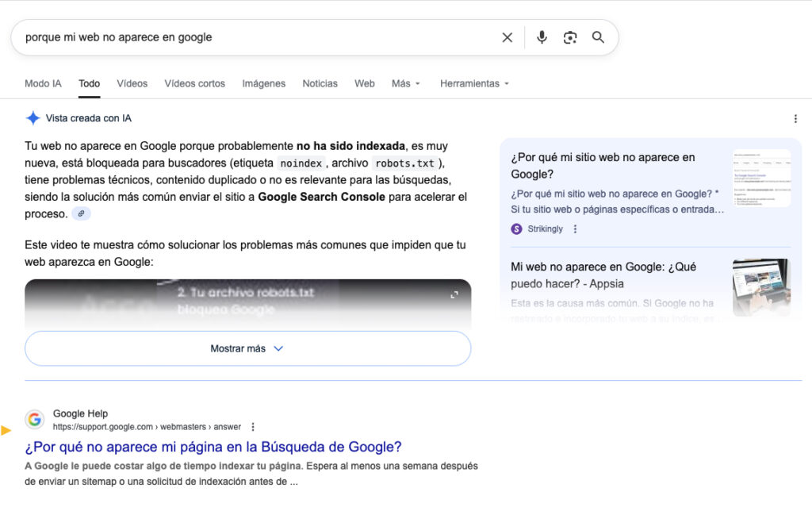Open the three-dot menu beside the Google Help result
Screen dimensions: 812x511
252,426
